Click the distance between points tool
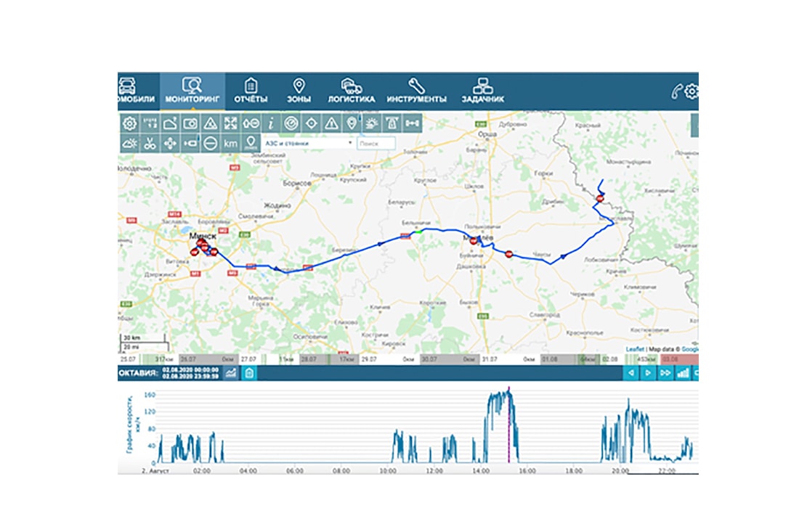The image size is (799, 532). click(413, 123)
